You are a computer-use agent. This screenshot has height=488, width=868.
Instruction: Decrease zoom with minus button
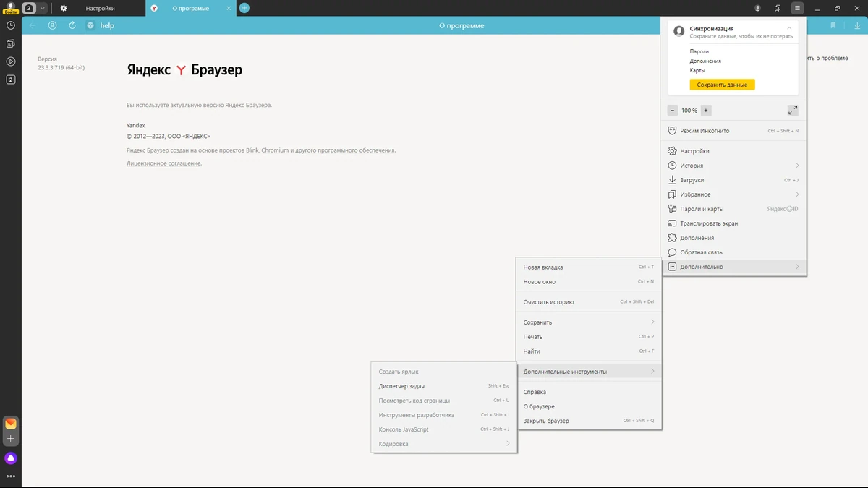point(673,111)
